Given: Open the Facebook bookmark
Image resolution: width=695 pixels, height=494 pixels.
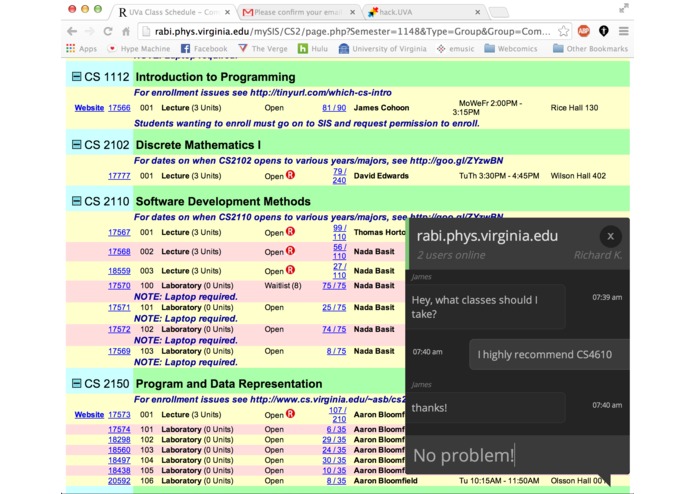Looking at the screenshot, I should [x=204, y=49].
